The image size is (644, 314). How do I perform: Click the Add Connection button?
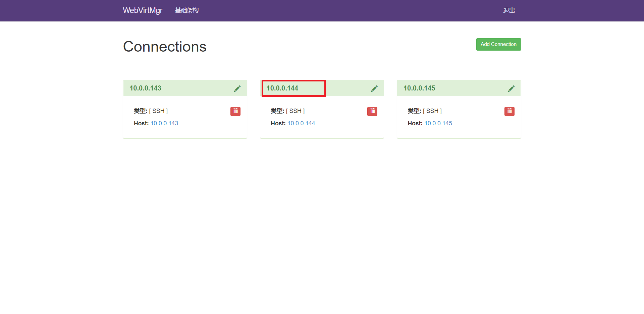498,44
